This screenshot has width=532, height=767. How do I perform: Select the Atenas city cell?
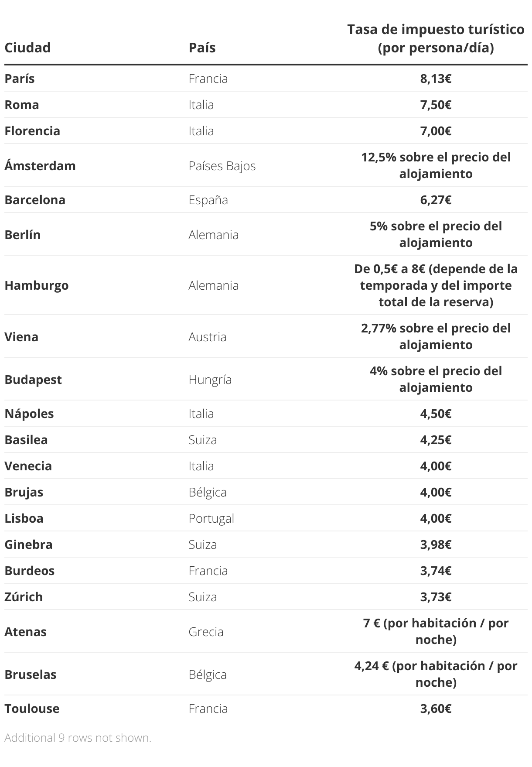pyautogui.click(x=25, y=632)
